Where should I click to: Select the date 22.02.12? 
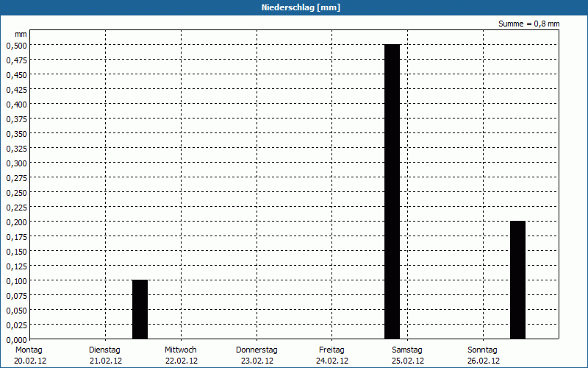pos(182,361)
